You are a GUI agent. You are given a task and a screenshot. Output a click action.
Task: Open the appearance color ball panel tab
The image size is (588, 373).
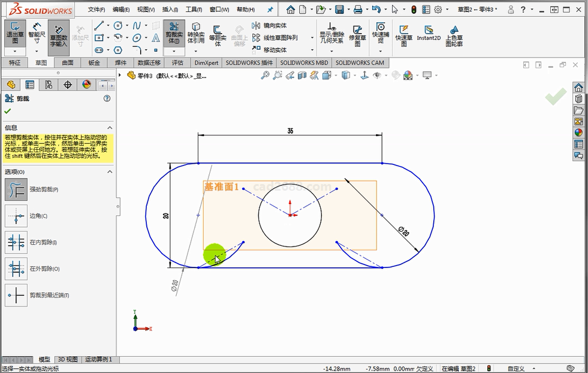[86, 85]
